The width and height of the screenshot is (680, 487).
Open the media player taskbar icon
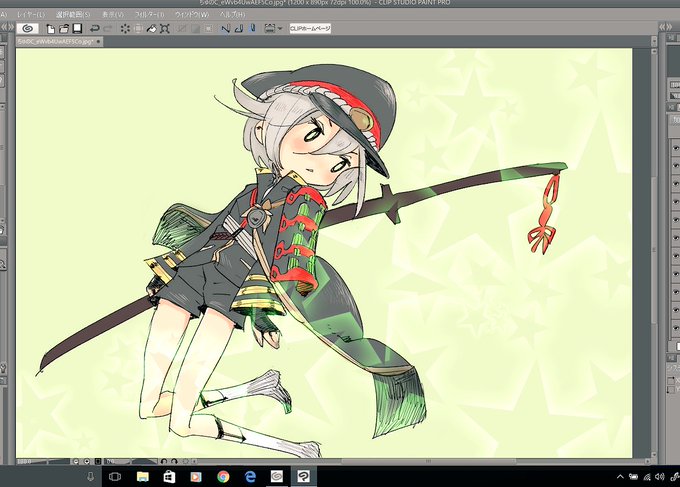(x=196, y=477)
